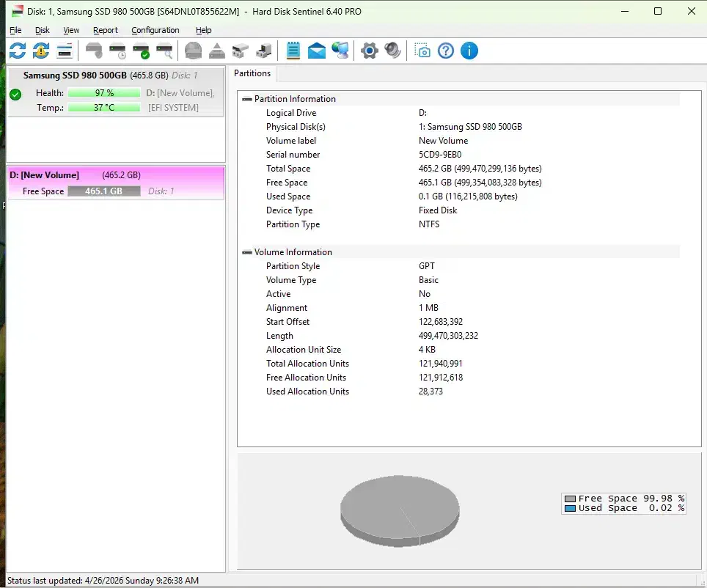Click the 37 °C temperature bar
The width and height of the screenshot is (707, 588).
click(104, 107)
